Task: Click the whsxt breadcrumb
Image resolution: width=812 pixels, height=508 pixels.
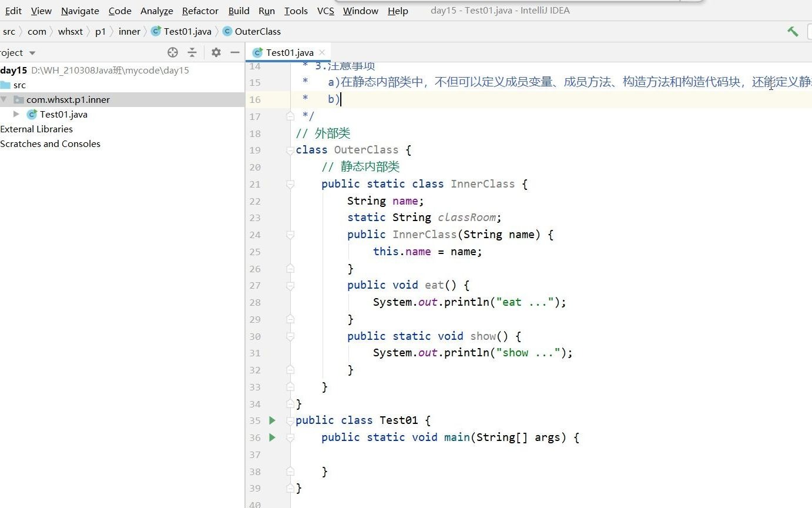Action: coord(71,32)
